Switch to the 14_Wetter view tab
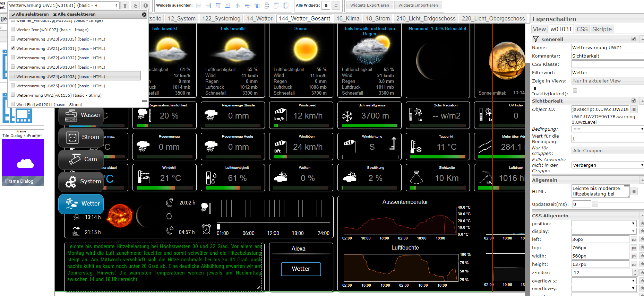 (x=260, y=19)
